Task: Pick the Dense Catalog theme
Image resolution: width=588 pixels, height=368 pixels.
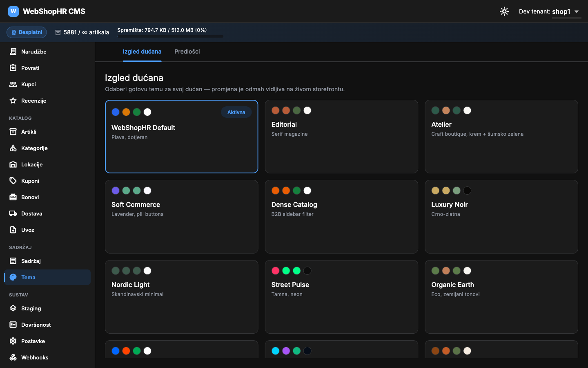Action: (x=341, y=217)
